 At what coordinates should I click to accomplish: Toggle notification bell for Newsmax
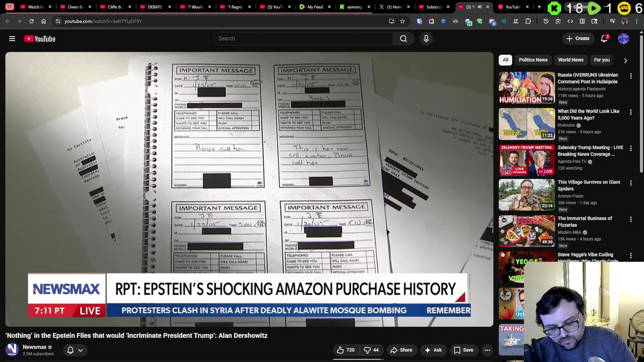tap(70, 350)
